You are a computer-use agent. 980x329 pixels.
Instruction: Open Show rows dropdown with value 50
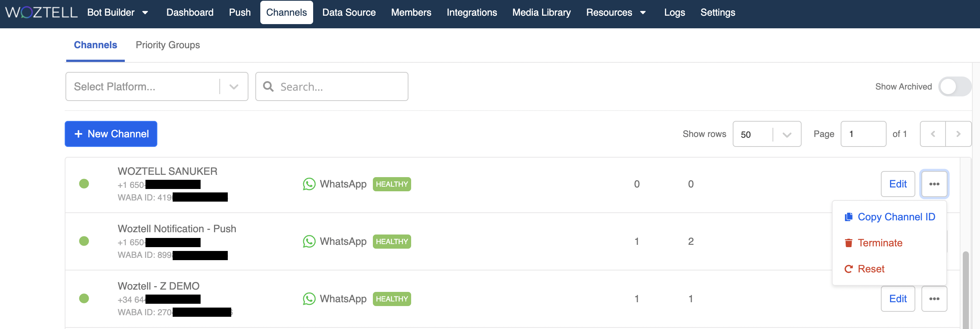[x=767, y=134]
